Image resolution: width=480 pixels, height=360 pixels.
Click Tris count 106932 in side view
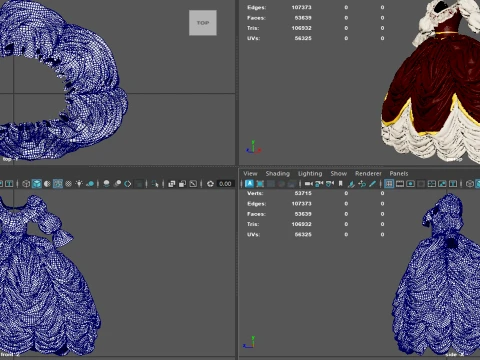pos(301,224)
